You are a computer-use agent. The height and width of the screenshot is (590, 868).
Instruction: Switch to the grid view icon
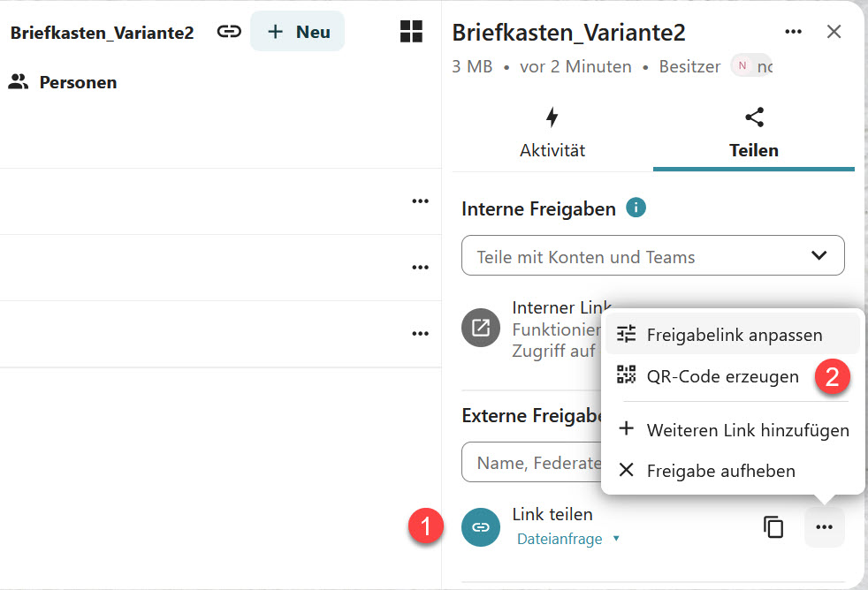[x=411, y=32]
